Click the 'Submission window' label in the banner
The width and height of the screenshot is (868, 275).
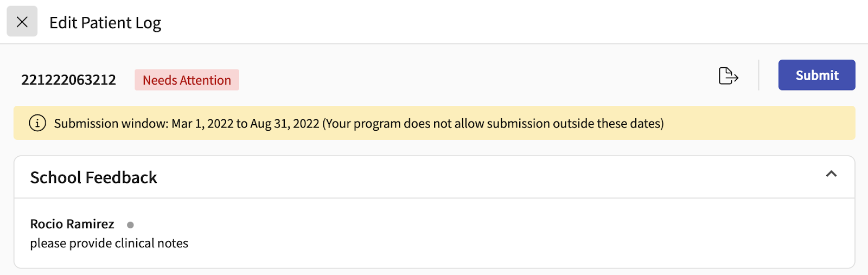click(111, 124)
